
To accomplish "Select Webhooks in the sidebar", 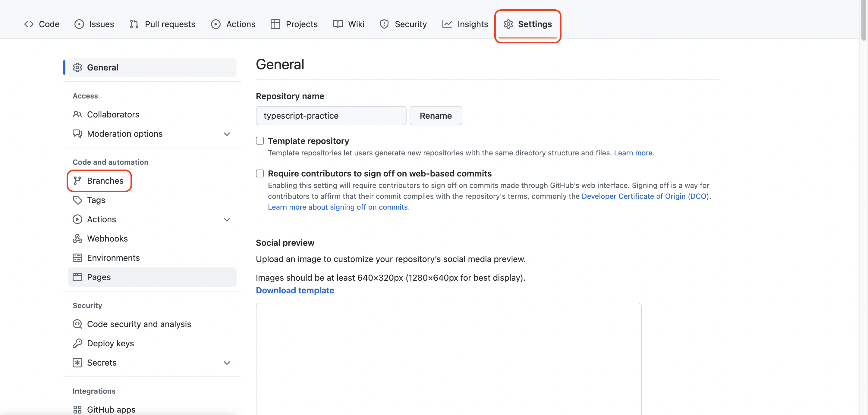I will (152, 238).
